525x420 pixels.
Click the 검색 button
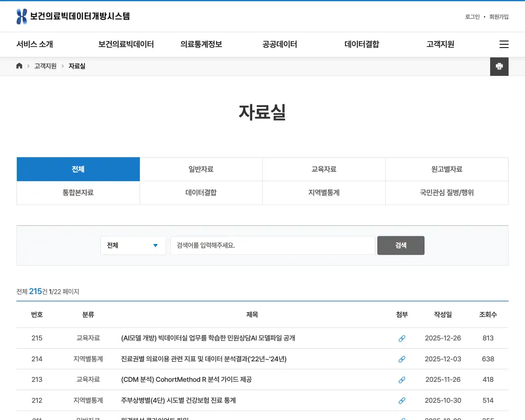point(401,245)
